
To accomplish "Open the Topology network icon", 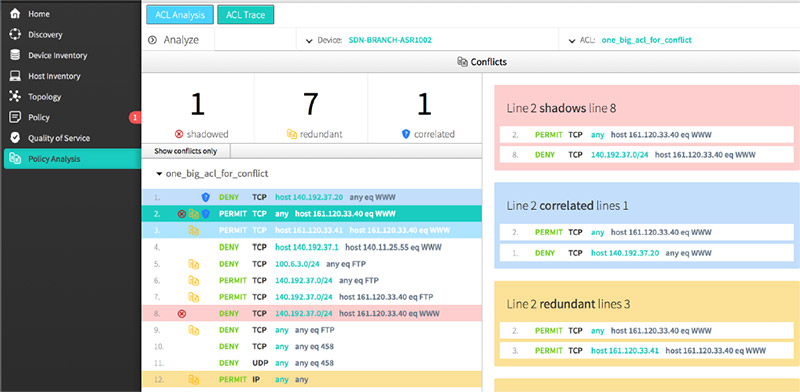I will point(15,96).
